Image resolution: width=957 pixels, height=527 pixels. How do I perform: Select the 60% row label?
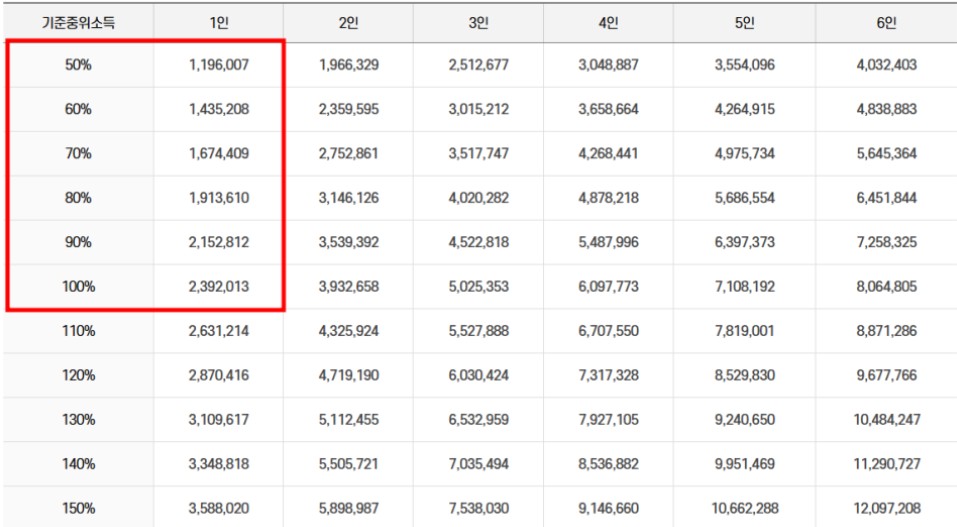[78, 109]
